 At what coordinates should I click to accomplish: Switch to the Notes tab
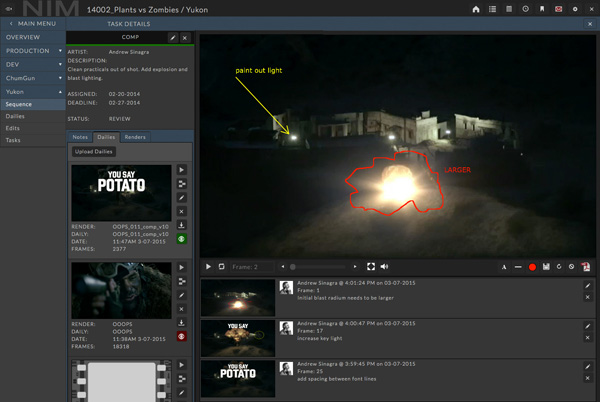(80, 137)
